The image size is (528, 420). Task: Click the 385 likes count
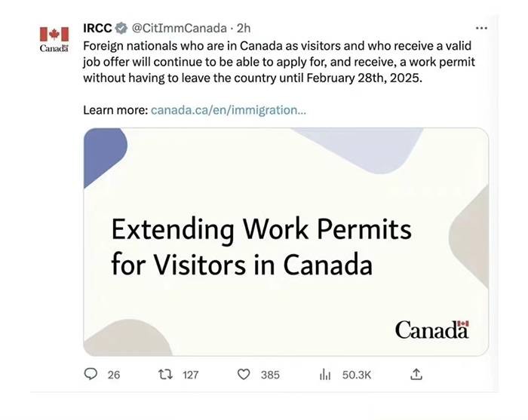pyautogui.click(x=270, y=375)
